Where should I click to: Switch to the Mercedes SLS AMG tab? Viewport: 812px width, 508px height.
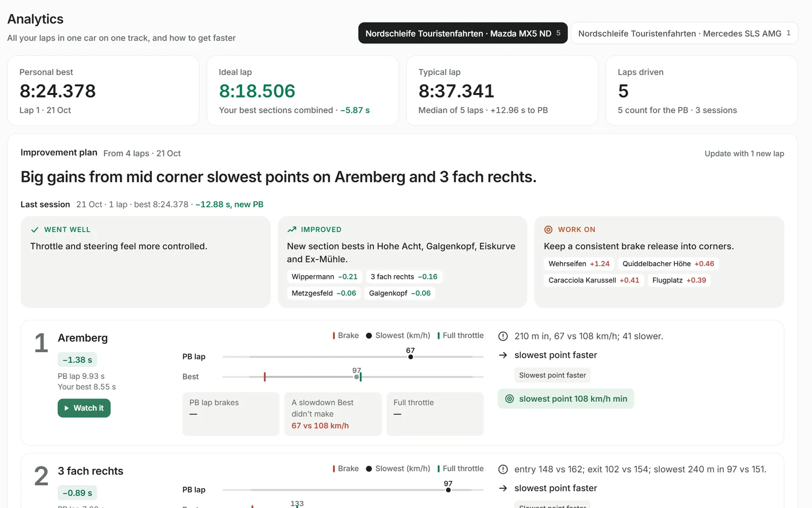point(684,33)
